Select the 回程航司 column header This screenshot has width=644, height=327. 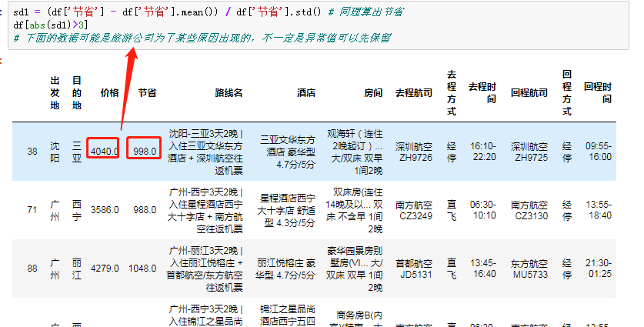click(x=529, y=93)
